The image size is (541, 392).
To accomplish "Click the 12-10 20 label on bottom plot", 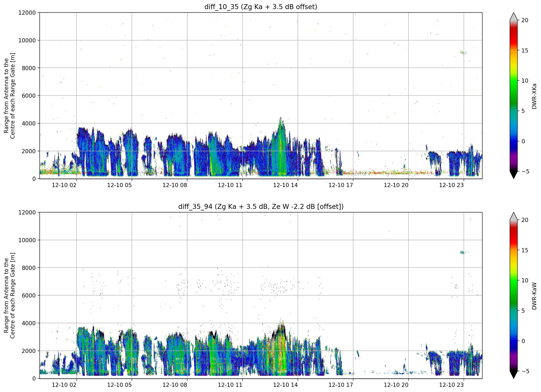I will [396, 385].
